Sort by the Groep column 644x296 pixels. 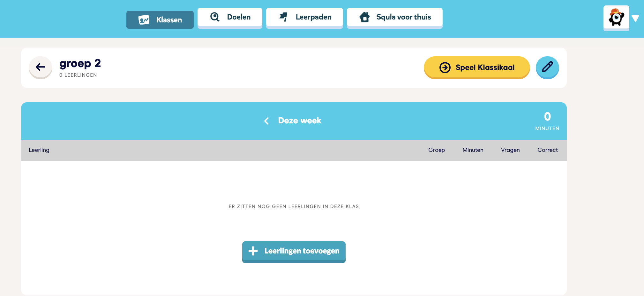point(437,150)
